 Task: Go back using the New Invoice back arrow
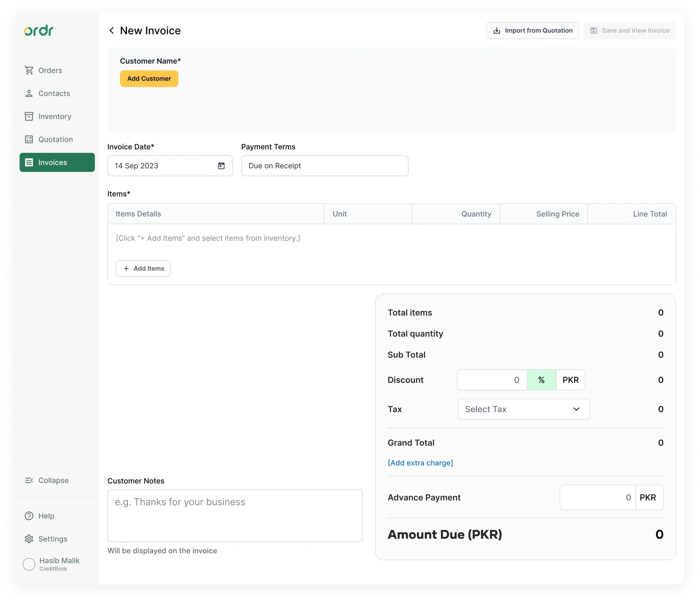112,30
